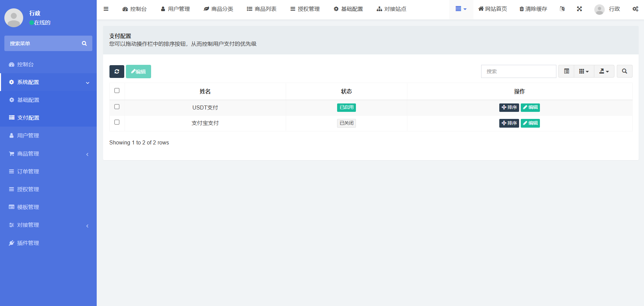Open the settings gears icon at top right
This screenshot has width=644, height=306.
pyautogui.click(x=635, y=9)
